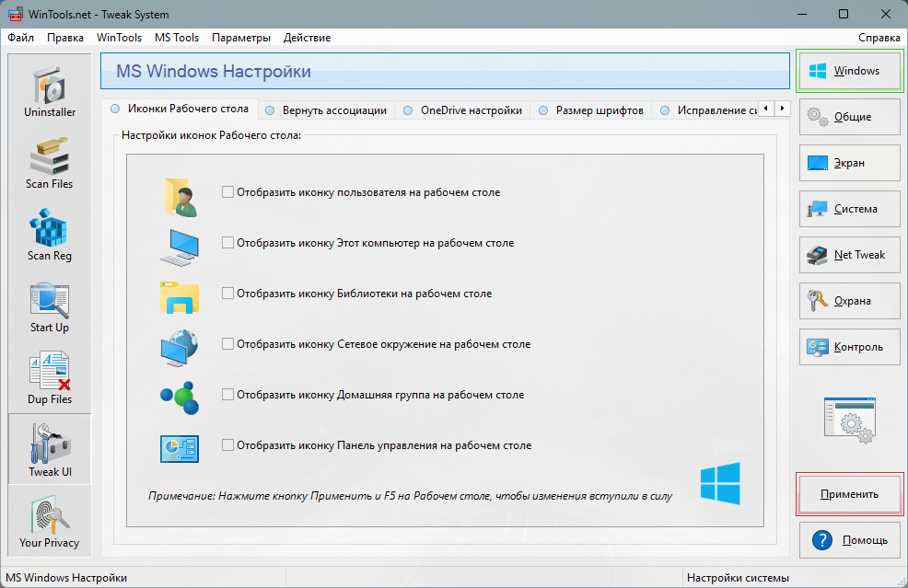
Task: Open the Your Privacy tool
Action: 50,521
